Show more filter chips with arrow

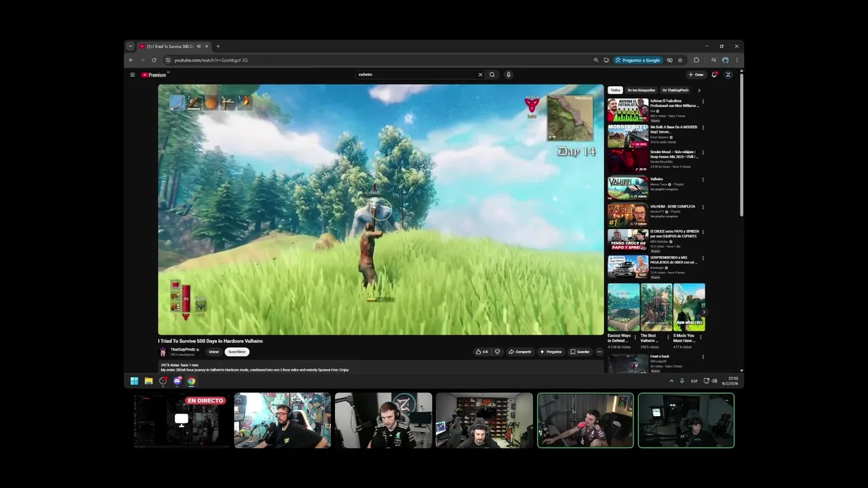tap(699, 90)
